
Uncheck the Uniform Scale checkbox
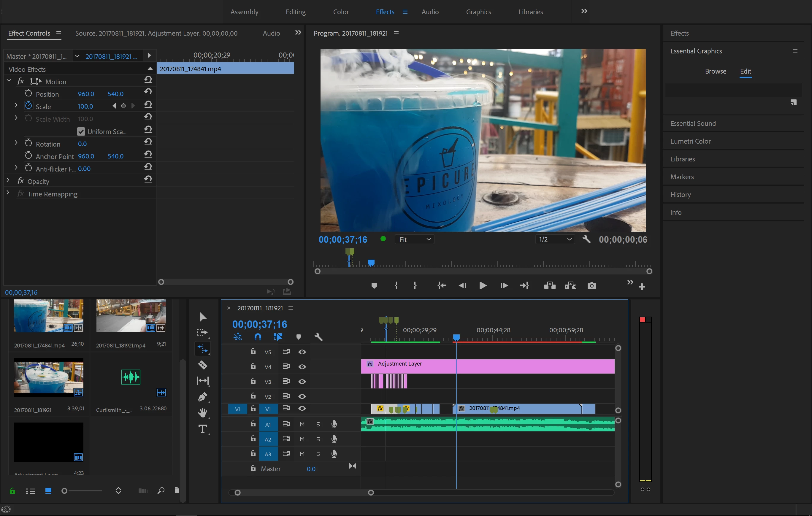tap(81, 131)
